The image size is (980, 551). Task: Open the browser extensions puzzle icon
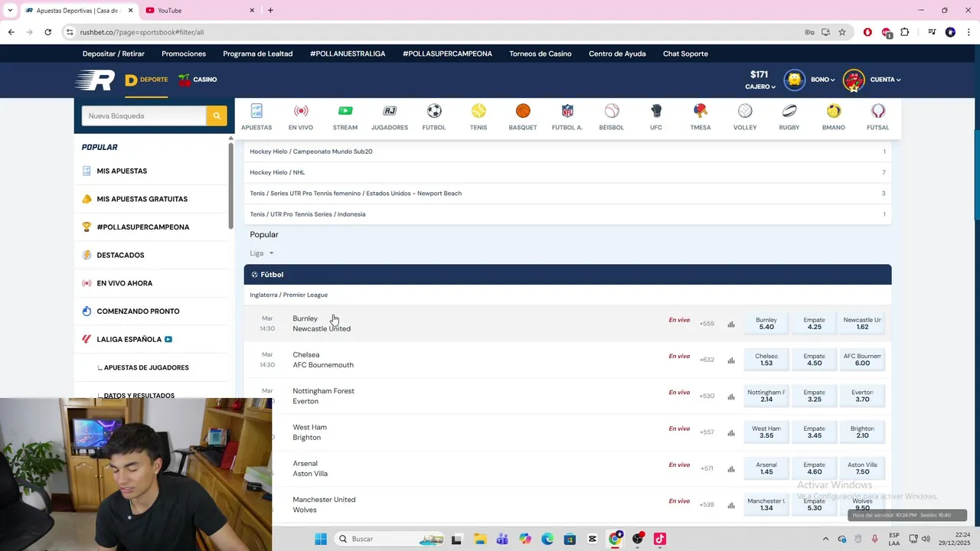coord(905,32)
